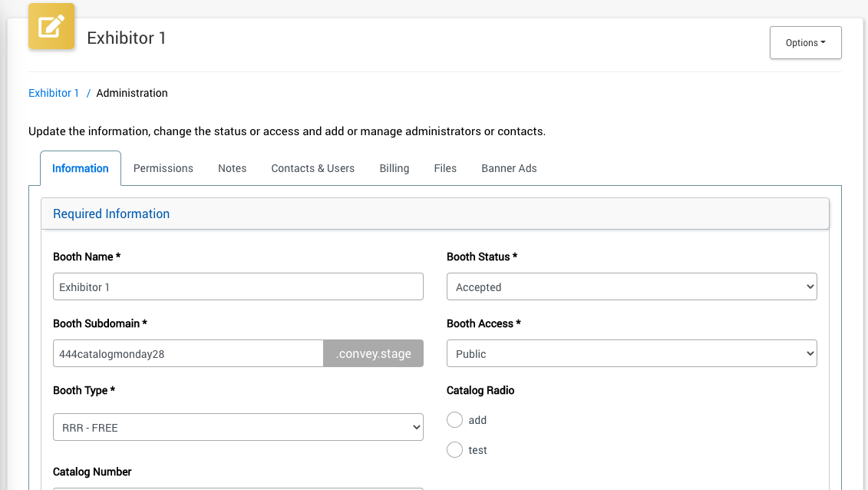The image size is (868, 490).
Task: Open the Permissions tab
Action: [x=163, y=168]
